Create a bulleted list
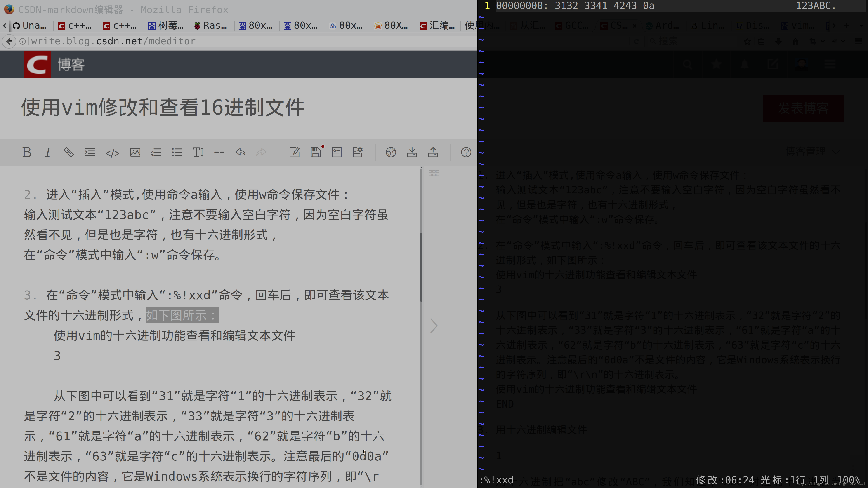This screenshot has width=868, height=488. point(177,152)
